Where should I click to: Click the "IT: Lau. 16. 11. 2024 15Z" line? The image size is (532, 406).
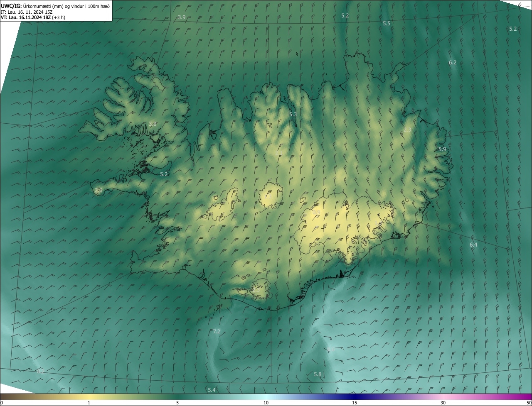click(27, 12)
